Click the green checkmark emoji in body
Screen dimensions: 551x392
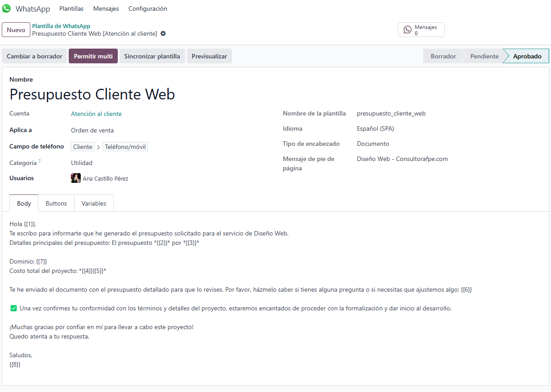[x=13, y=308]
